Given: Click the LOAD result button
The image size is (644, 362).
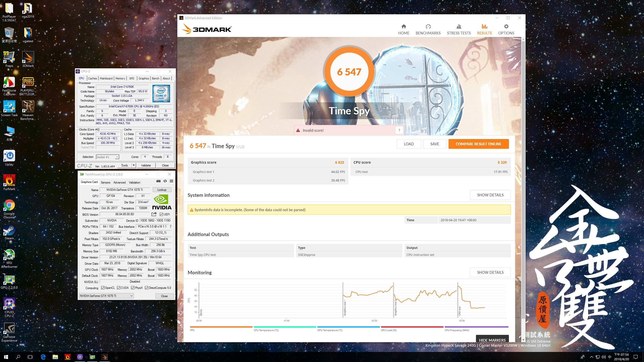Looking at the screenshot, I should 409,144.
